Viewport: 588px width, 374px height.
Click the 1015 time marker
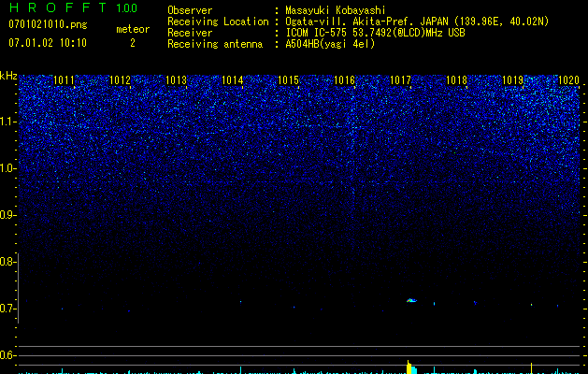click(x=288, y=79)
